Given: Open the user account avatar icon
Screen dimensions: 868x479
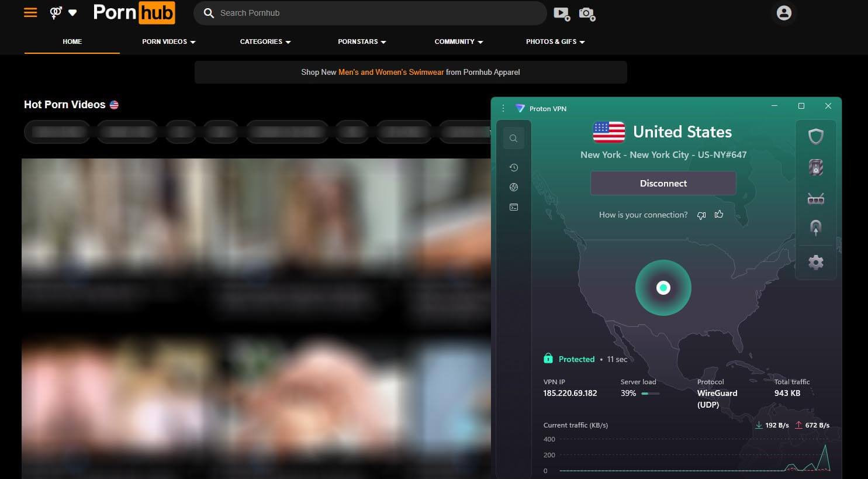Looking at the screenshot, I should tap(784, 13).
